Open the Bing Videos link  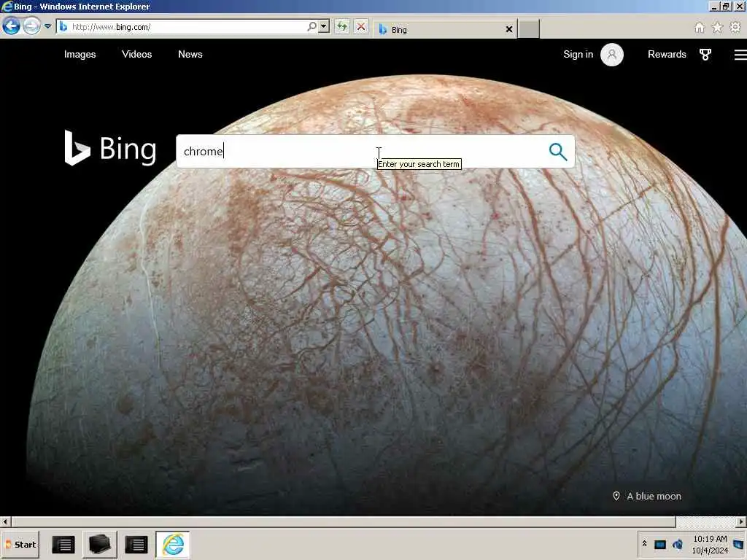136,54
